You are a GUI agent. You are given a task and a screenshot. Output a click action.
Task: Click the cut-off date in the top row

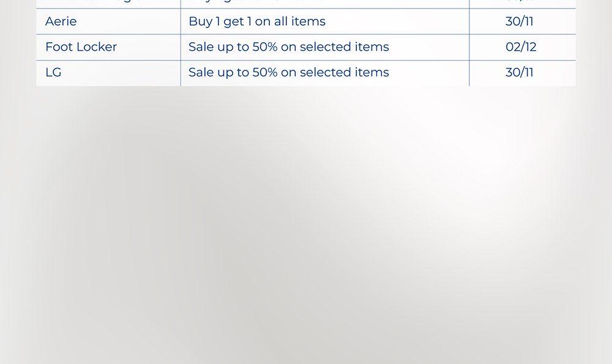520,2
